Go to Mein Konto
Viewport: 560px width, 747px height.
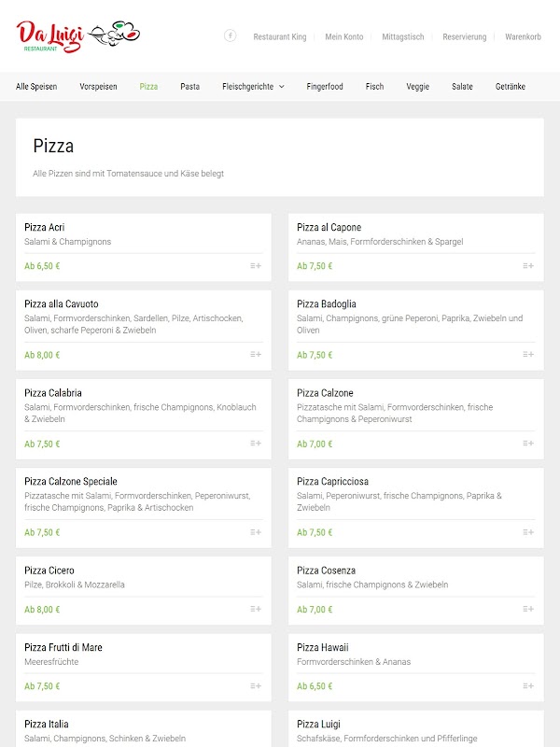[344, 37]
